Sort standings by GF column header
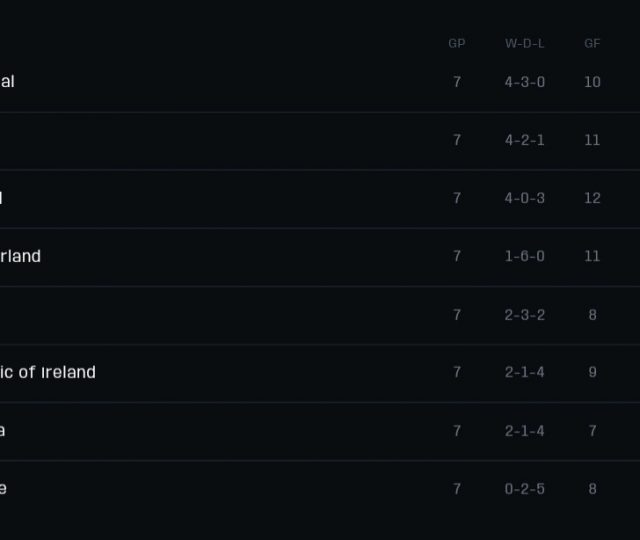This screenshot has width=640, height=540. pos(592,44)
